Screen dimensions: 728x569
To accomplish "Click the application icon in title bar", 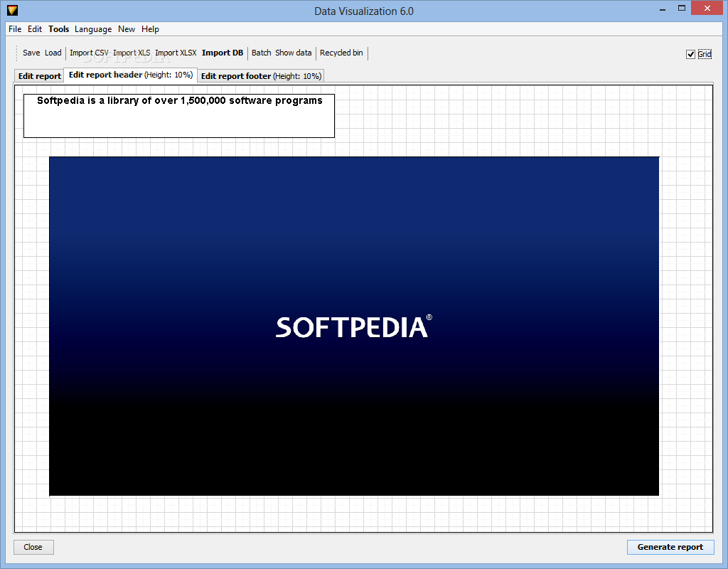I will click(x=13, y=10).
